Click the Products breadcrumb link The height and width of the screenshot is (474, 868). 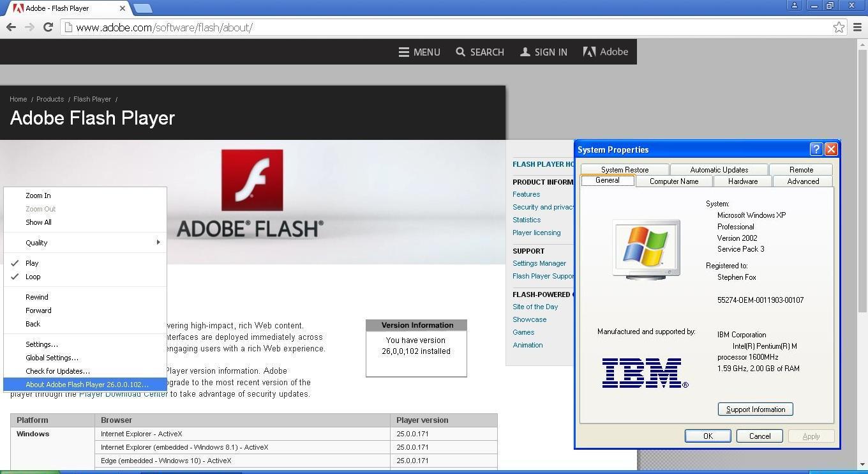point(50,99)
